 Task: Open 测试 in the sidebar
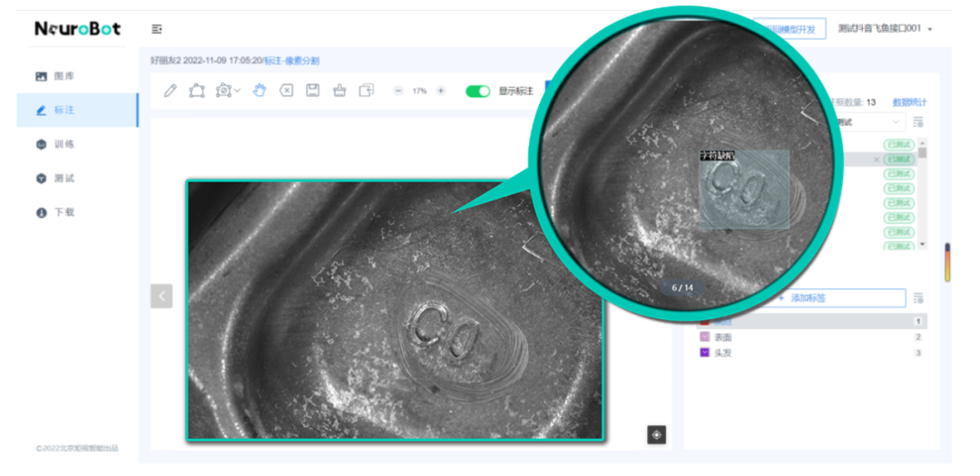77,179
